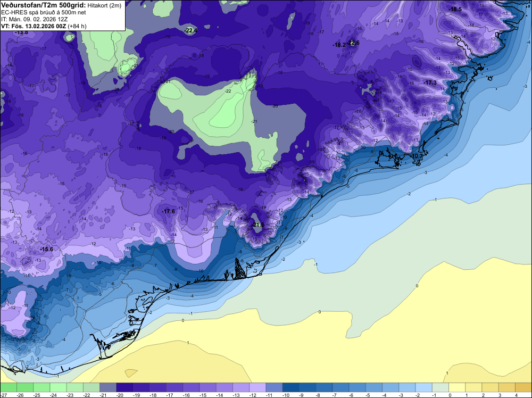
Task: Click the pale green legend swatch labeled -22
Action: click(92, 387)
